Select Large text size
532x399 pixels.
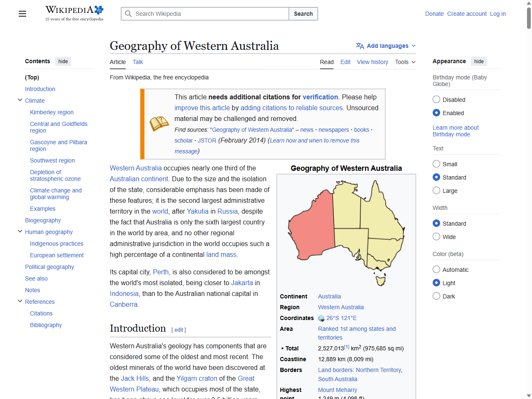(x=436, y=190)
